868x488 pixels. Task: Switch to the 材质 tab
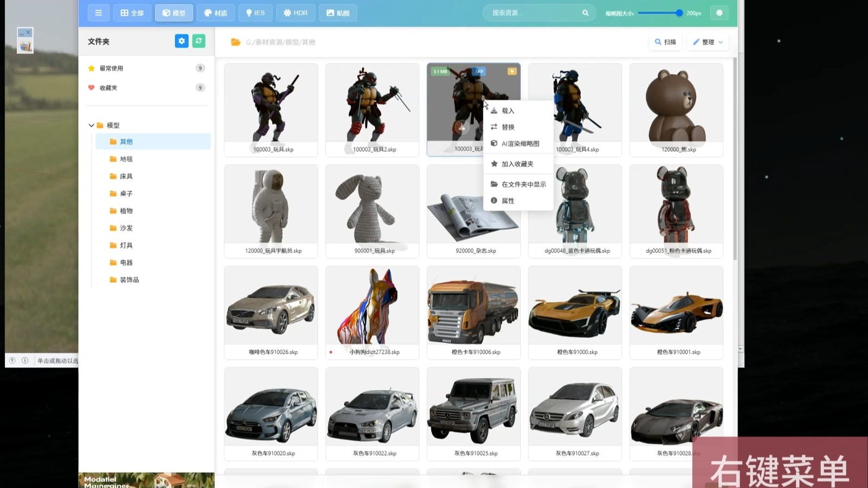[x=216, y=13]
